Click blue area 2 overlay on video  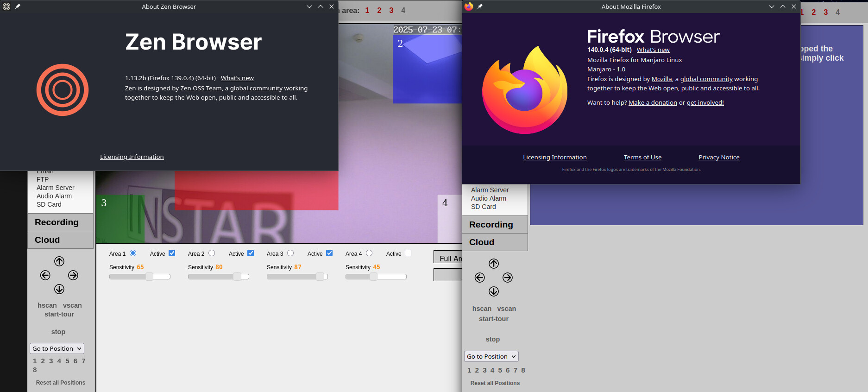point(427,69)
